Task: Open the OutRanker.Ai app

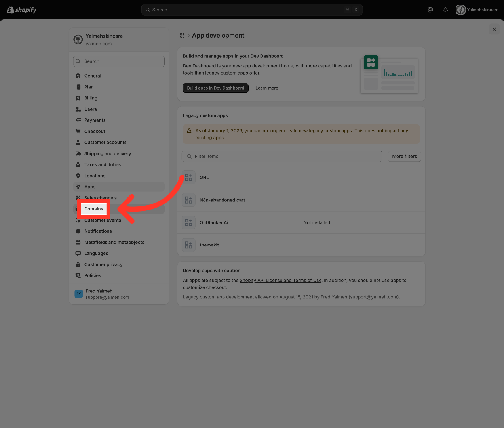Action: click(301, 223)
